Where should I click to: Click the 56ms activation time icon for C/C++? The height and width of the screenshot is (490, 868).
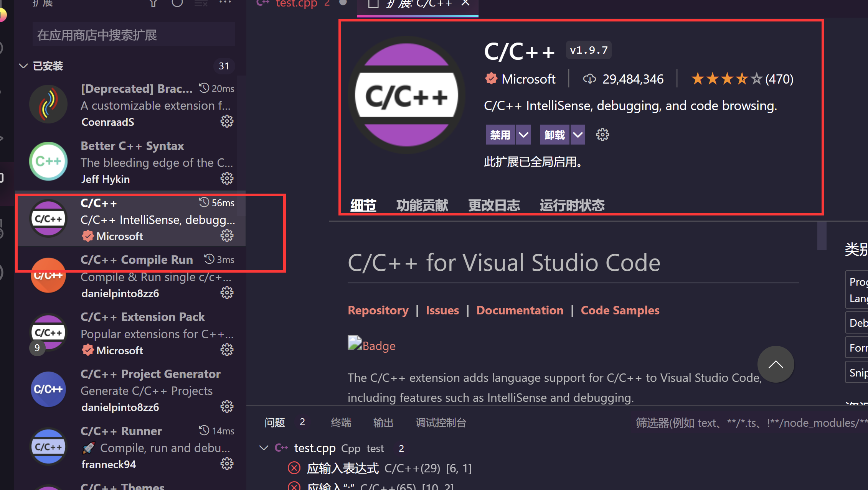(204, 202)
